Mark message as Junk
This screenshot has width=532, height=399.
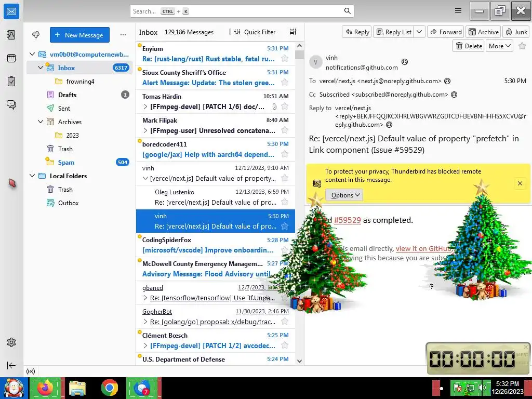click(x=516, y=32)
